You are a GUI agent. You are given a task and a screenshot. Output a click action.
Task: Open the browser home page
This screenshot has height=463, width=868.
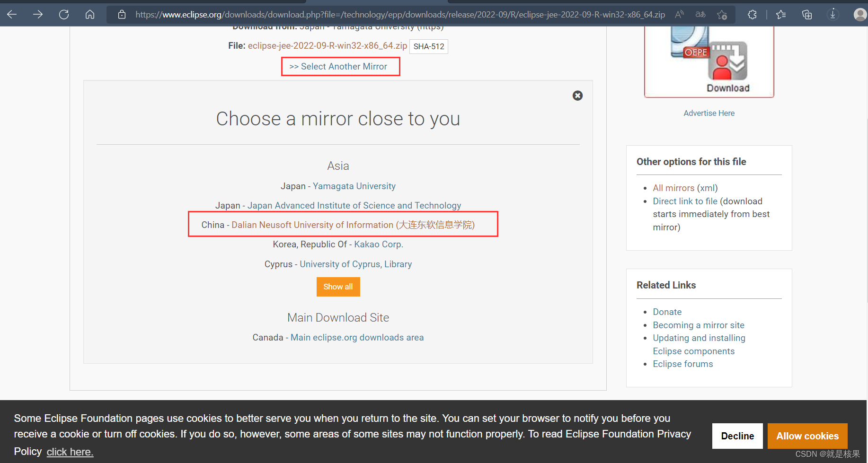[x=90, y=15]
